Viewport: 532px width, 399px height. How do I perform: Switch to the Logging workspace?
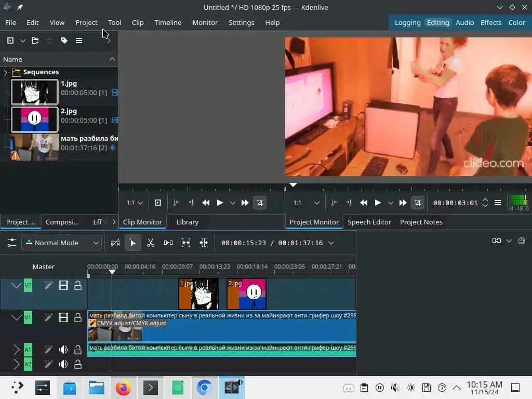click(x=407, y=22)
